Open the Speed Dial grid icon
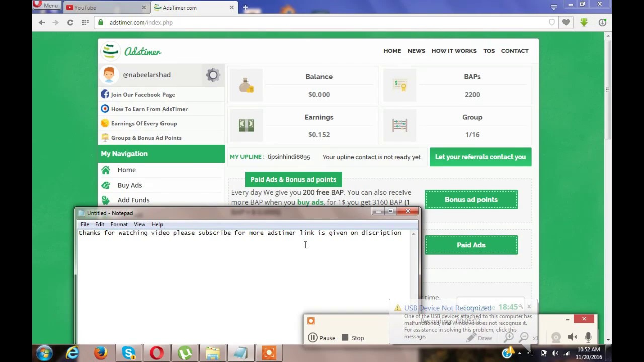 coord(85,22)
